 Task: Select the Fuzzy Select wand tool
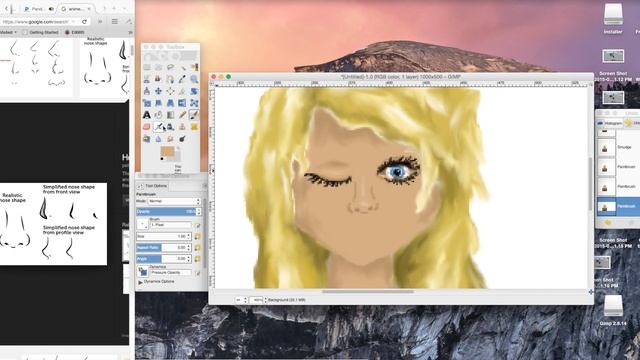(182, 68)
